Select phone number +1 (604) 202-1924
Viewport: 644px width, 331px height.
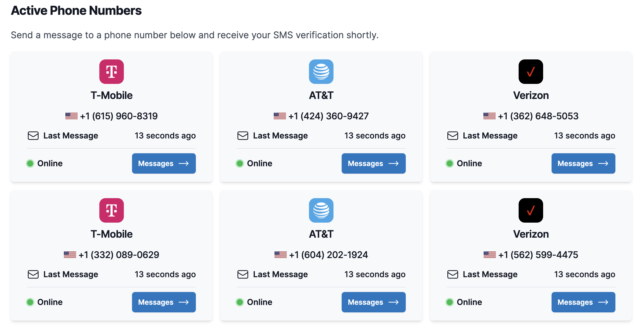(x=329, y=255)
